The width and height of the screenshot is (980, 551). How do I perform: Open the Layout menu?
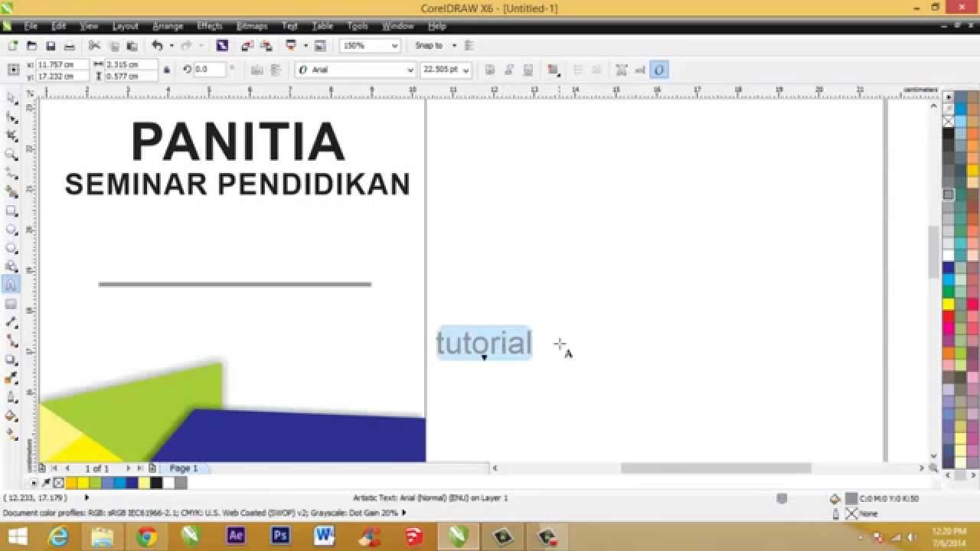tap(125, 26)
